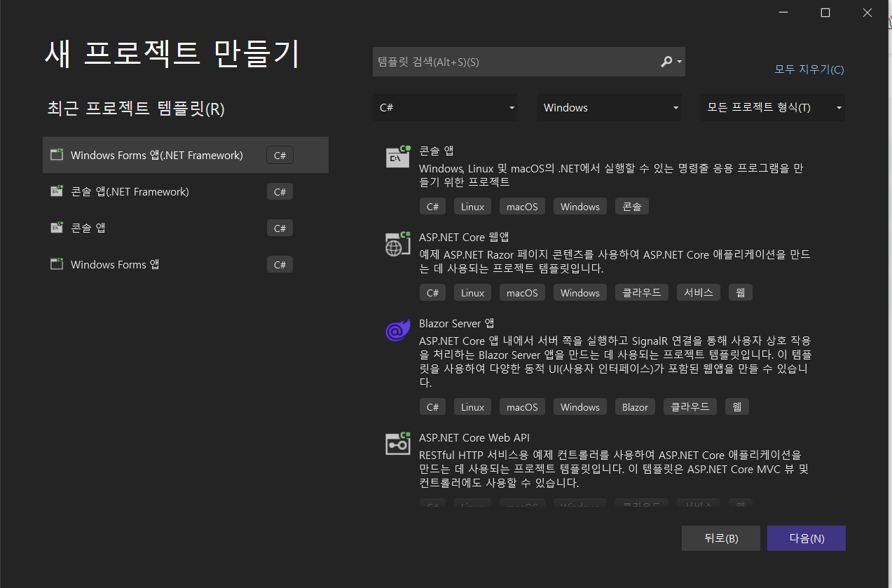Viewport: 892px width, 588px height.
Task: Click the 콘솔 tag under 콘솔 앱 template
Action: point(632,207)
